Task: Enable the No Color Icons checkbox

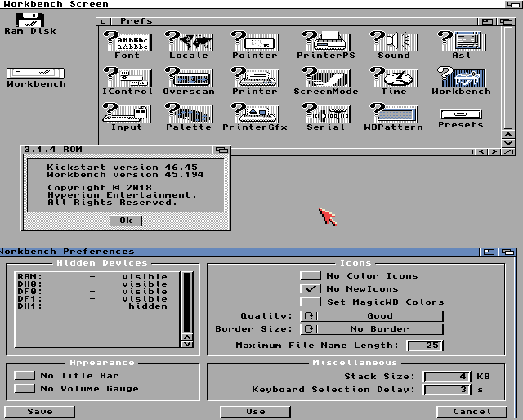Action: [310, 276]
